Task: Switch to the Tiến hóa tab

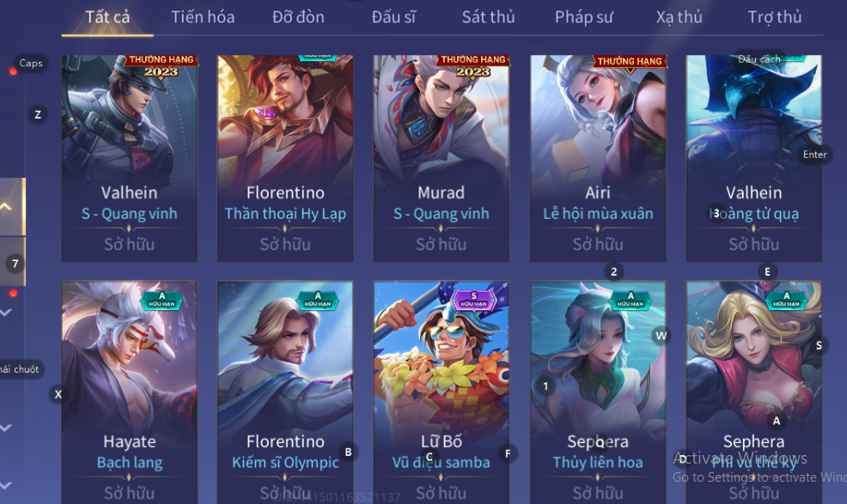Action: coord(203,17)
